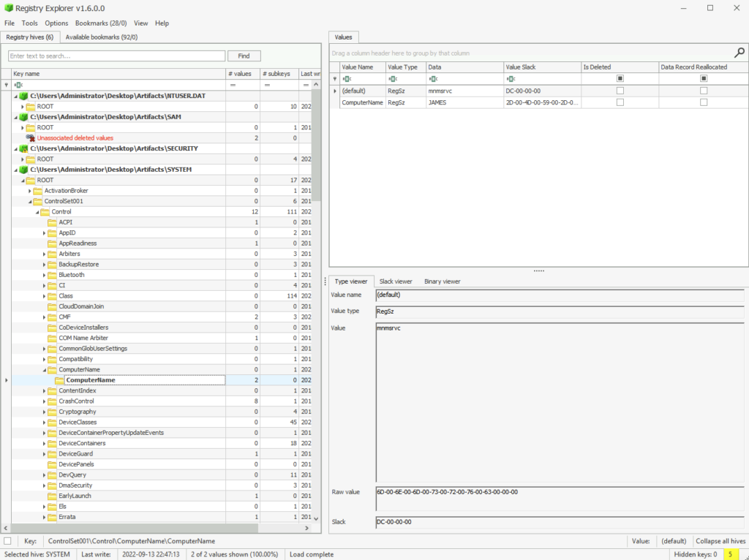Select the JAMES data cell

pyautogui.click(x=464, y=102)
